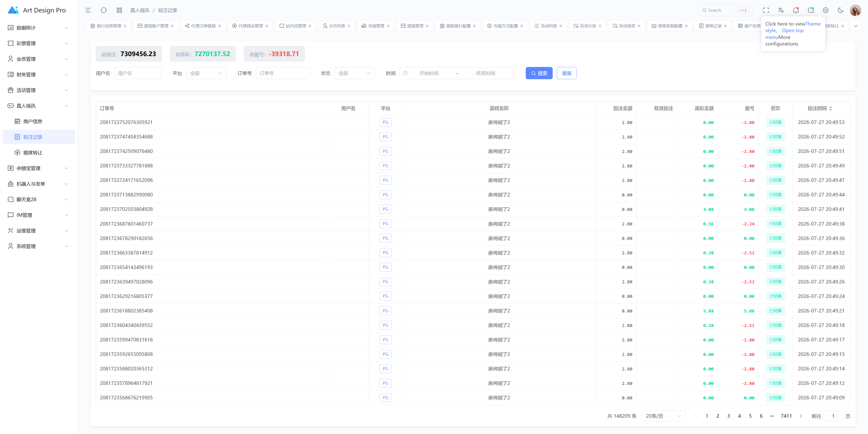The height and width of the screenshot is (434, 868).
Task: Click the 真人视讯 breadcrumb
Action: tap(140, 10)
